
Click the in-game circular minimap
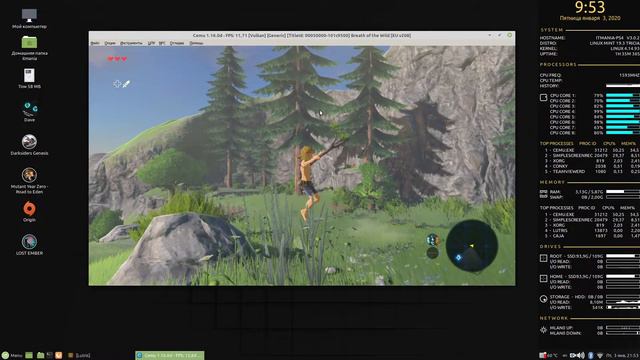(x=471, y=246)
